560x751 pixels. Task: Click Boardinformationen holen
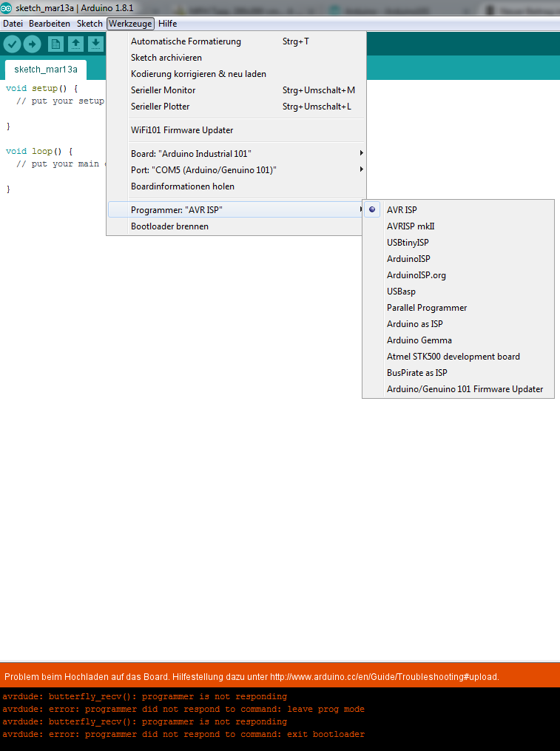236,186
